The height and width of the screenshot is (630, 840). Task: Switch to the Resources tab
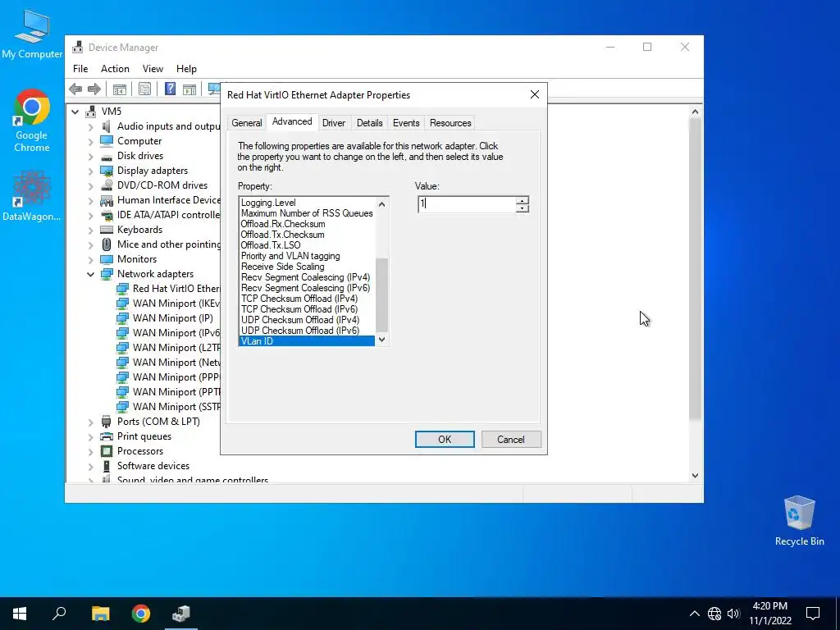tap(450, 123)
